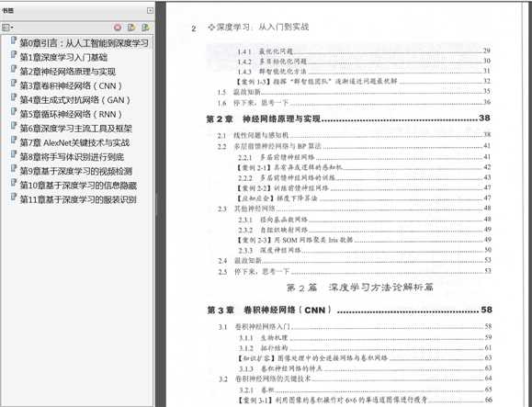532x407 pixels.
Task: Jump to bookmark 第7章 AlexNet关键技术与实战
Action: (x=74, y=142)
